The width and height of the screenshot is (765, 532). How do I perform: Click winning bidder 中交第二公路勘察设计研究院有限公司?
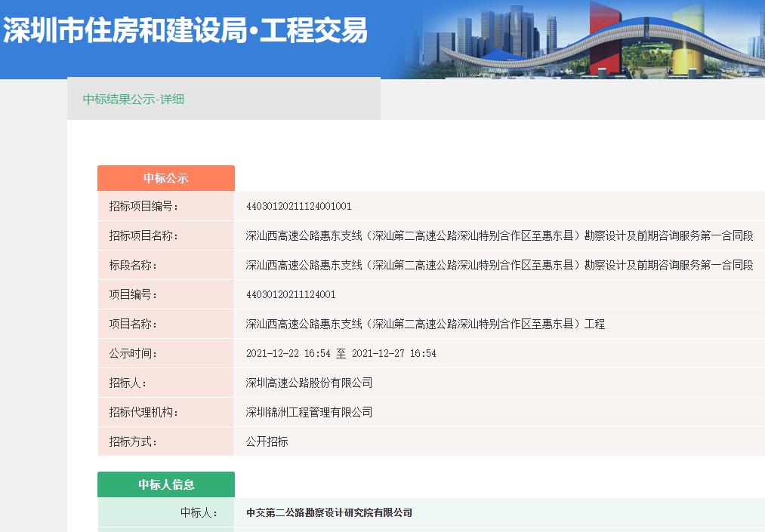(329, 512)
